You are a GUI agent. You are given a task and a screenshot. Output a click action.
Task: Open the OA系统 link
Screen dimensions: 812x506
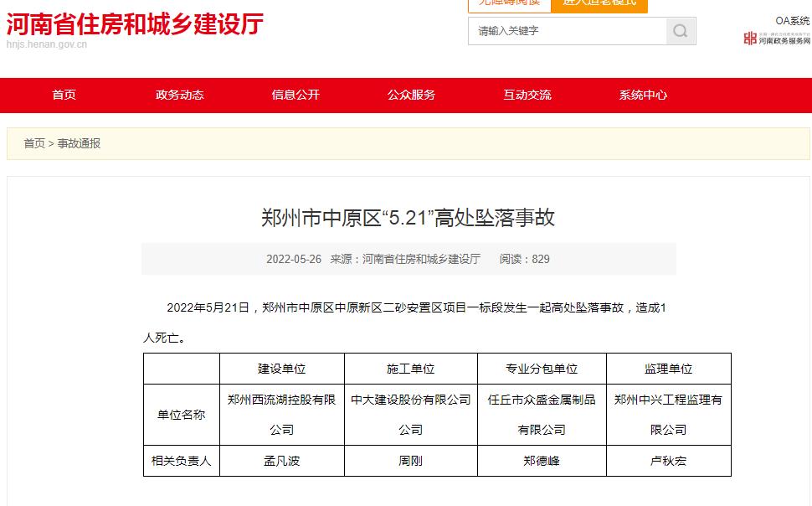click(x=793, y=19)
